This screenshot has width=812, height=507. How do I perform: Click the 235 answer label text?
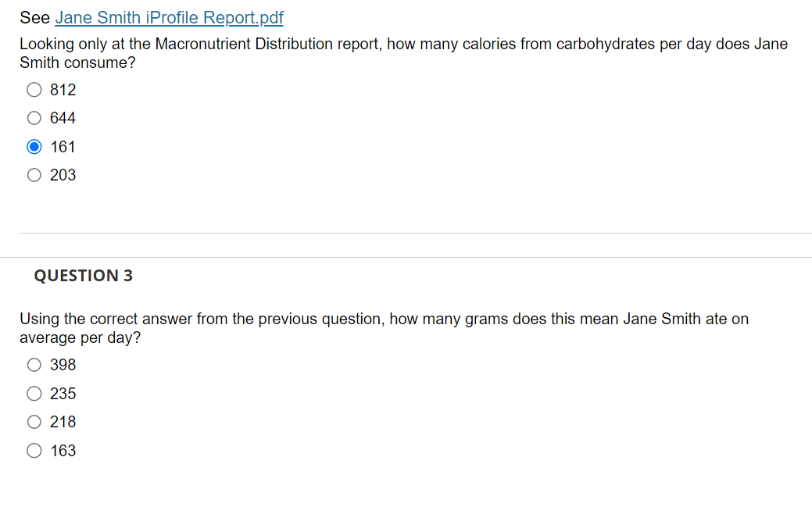[x=62, y=394]
